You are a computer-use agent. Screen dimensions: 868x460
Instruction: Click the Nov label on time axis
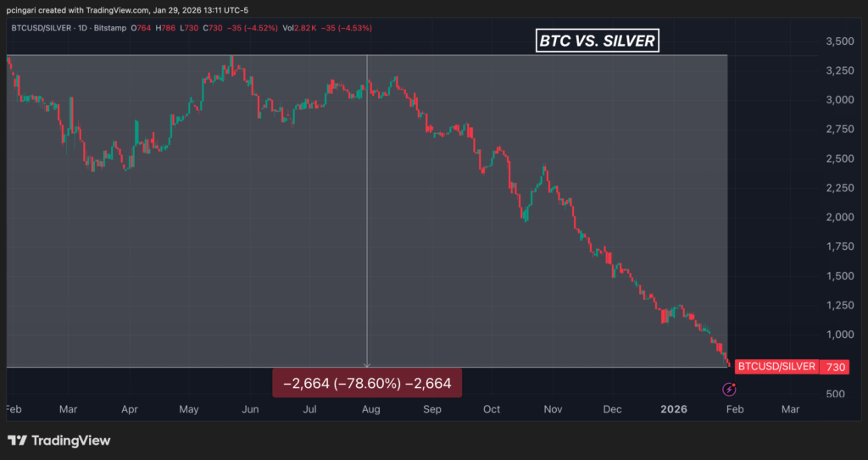552,408
